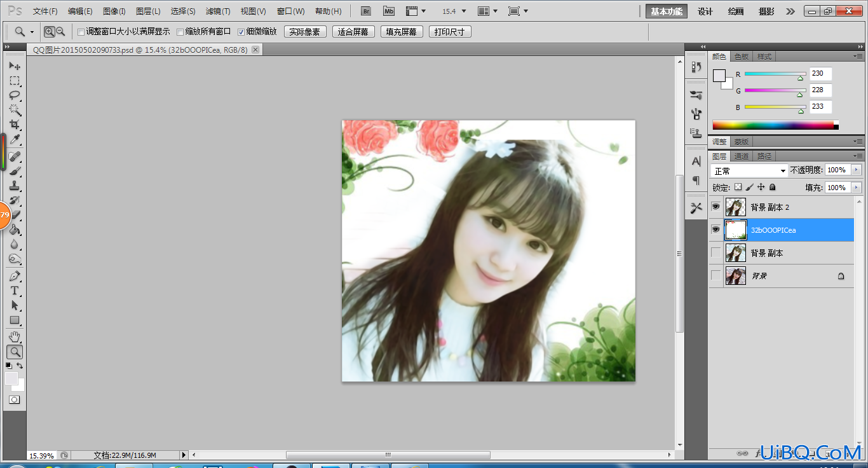Select the Brush tool

coord(15,171)
